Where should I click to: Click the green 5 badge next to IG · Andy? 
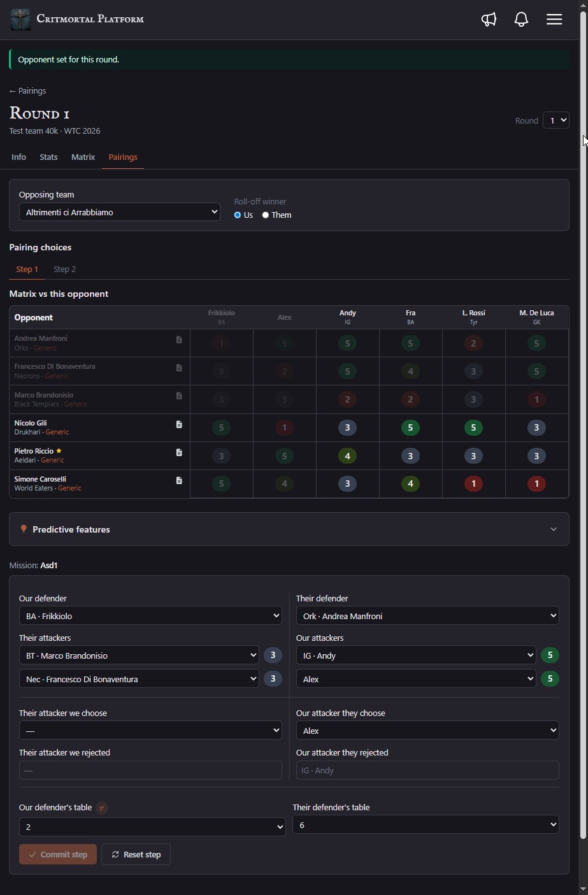[x=550, y=655]
